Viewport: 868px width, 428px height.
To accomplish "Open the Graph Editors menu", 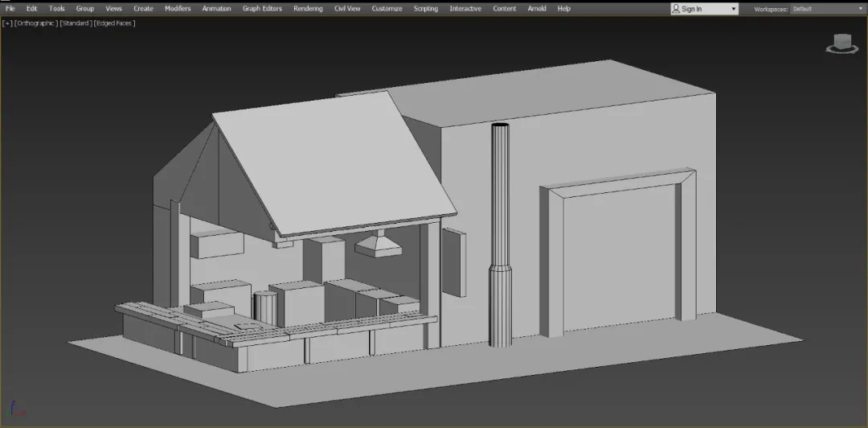I will (x=262, y=9).
